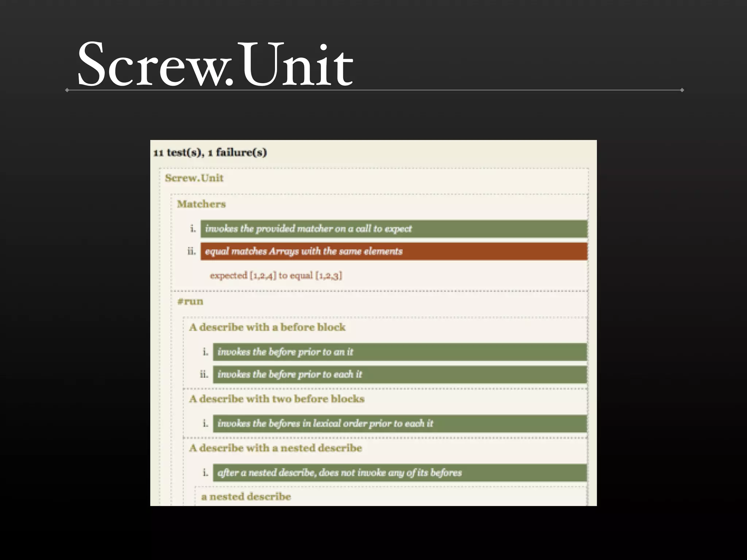The height and width of the screenshot is (560, 747).
Task: Click error message 'expected [1,2,4] to equal [1,2,3]'
Action: (x=276, y=275)
